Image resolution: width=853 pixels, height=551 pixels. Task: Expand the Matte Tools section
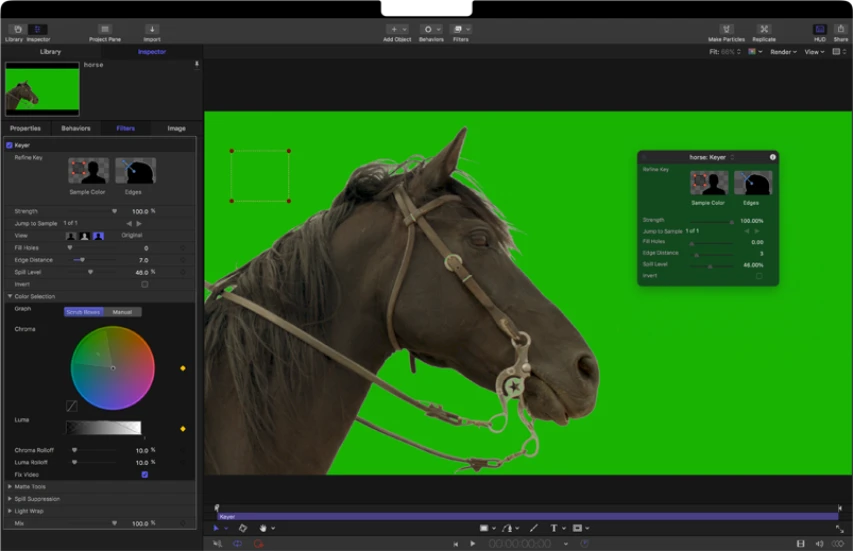tap(10, 487)
